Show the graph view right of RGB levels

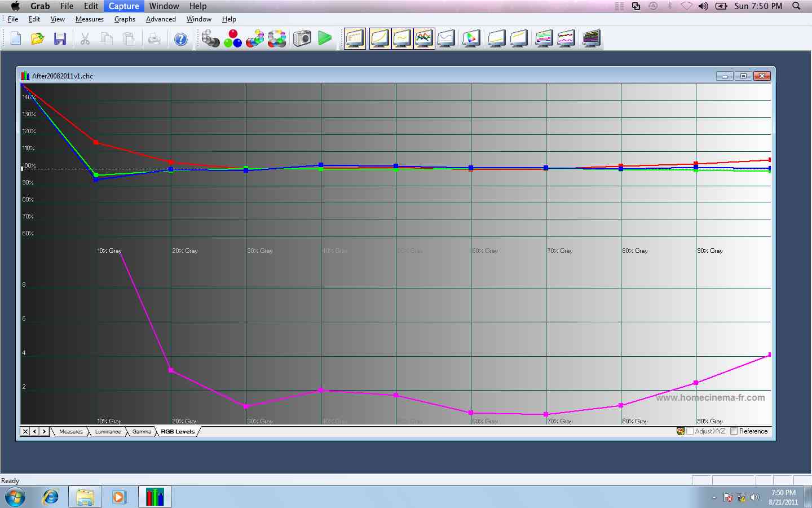[x=446, y=38]
